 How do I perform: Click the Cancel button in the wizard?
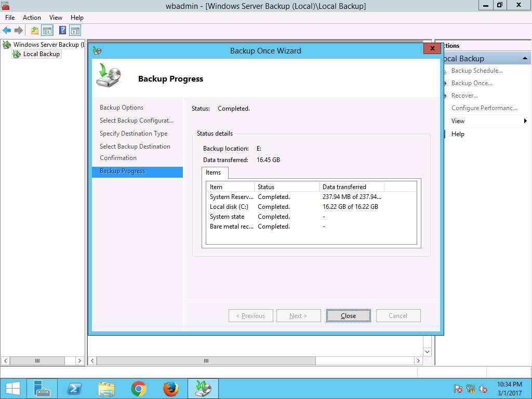398,315
